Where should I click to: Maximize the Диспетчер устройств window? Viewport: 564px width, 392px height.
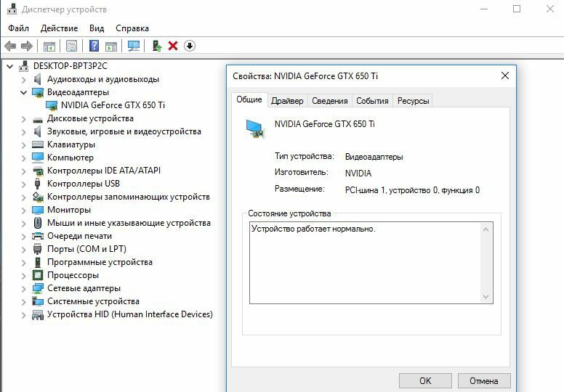click(517, 9)
